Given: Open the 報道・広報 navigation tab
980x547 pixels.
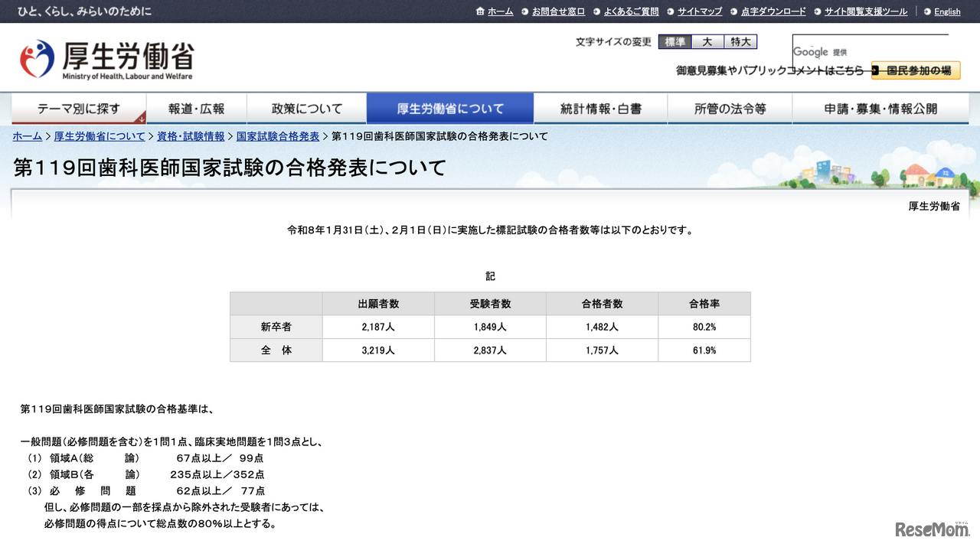Looking at the screenshot, I should (196, 108).
